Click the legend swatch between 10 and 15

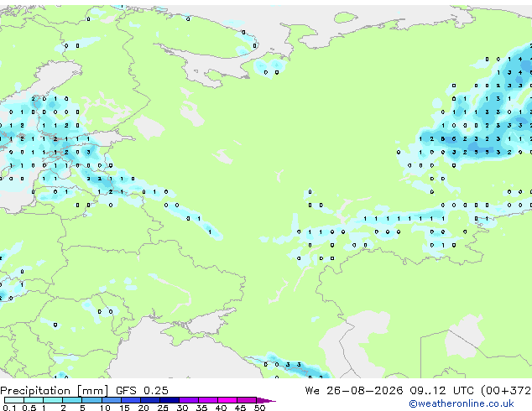tap(111, 400)
